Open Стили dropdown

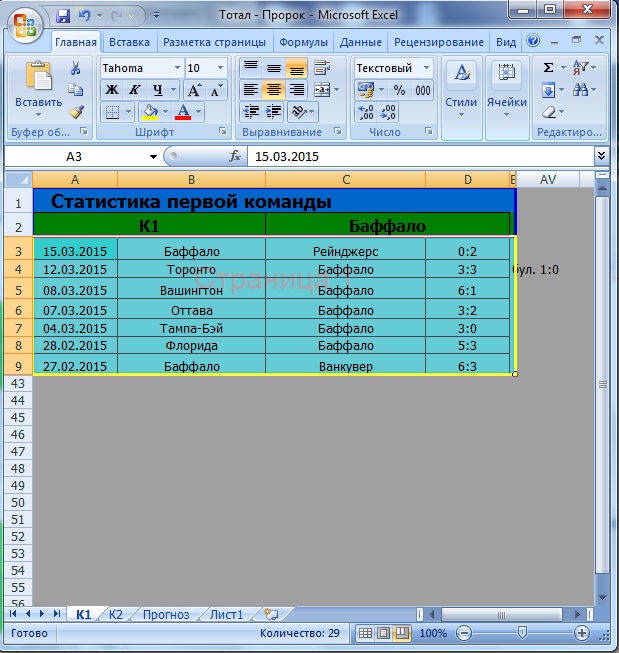point(461,98)
